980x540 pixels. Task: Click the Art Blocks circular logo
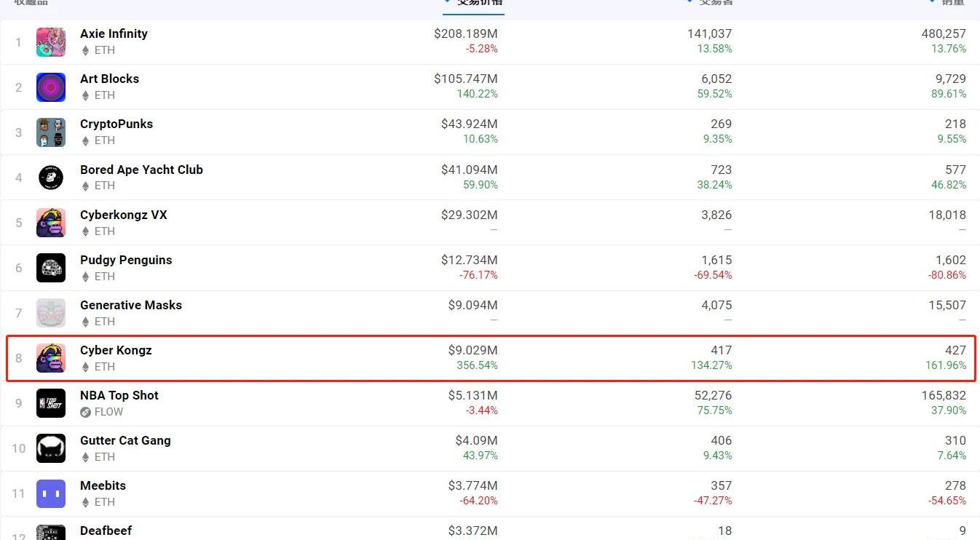coord(51,87)
